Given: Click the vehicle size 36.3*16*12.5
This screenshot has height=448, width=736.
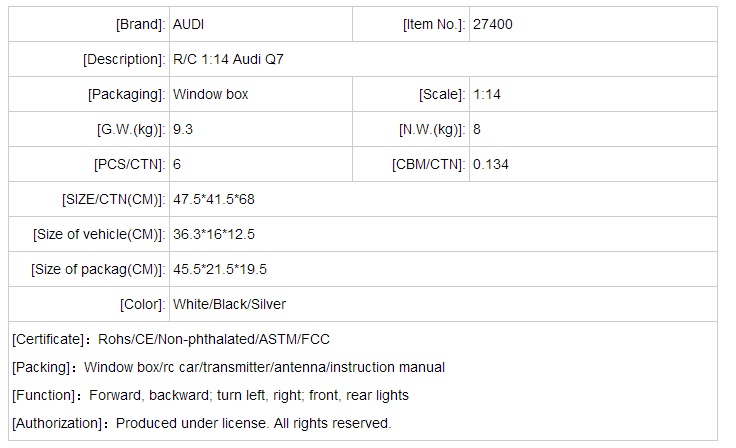Looking at the screenshot, I should click(214, 234).
